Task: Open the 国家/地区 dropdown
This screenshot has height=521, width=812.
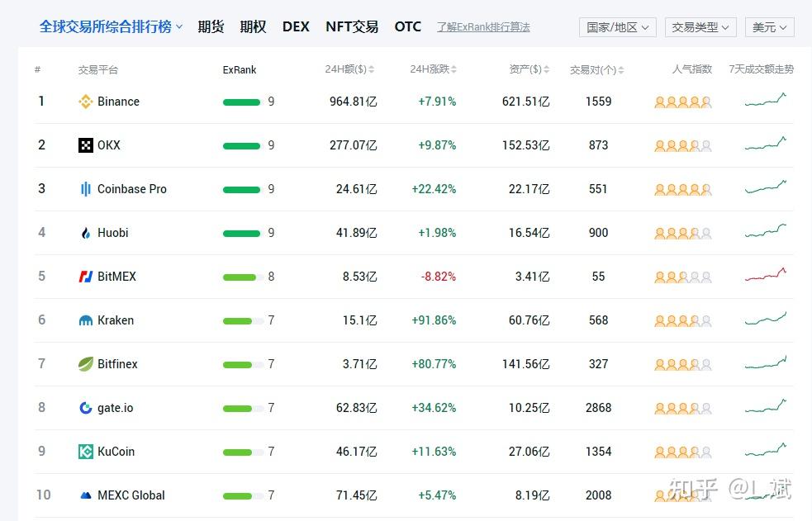Action: point(617,27)
